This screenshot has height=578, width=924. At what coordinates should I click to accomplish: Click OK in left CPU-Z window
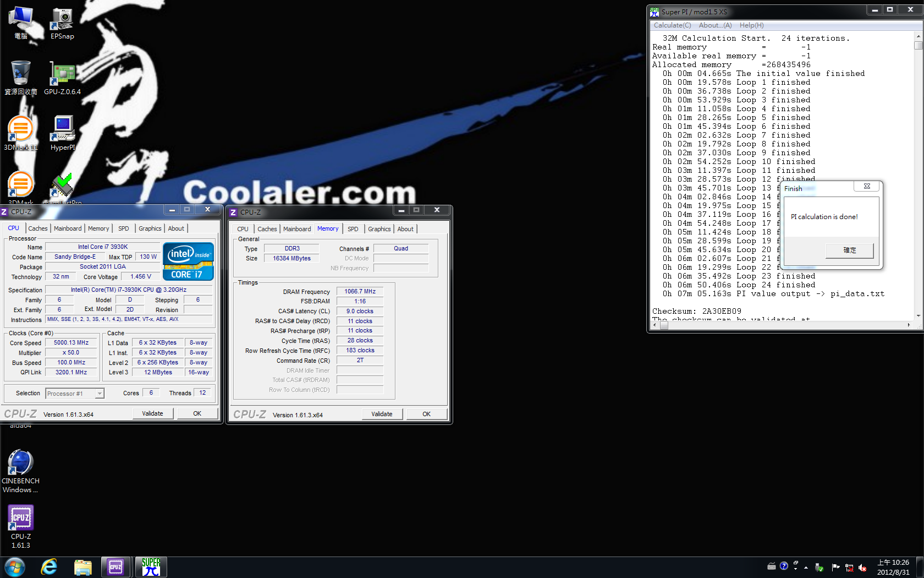click(x=197, y=413)
